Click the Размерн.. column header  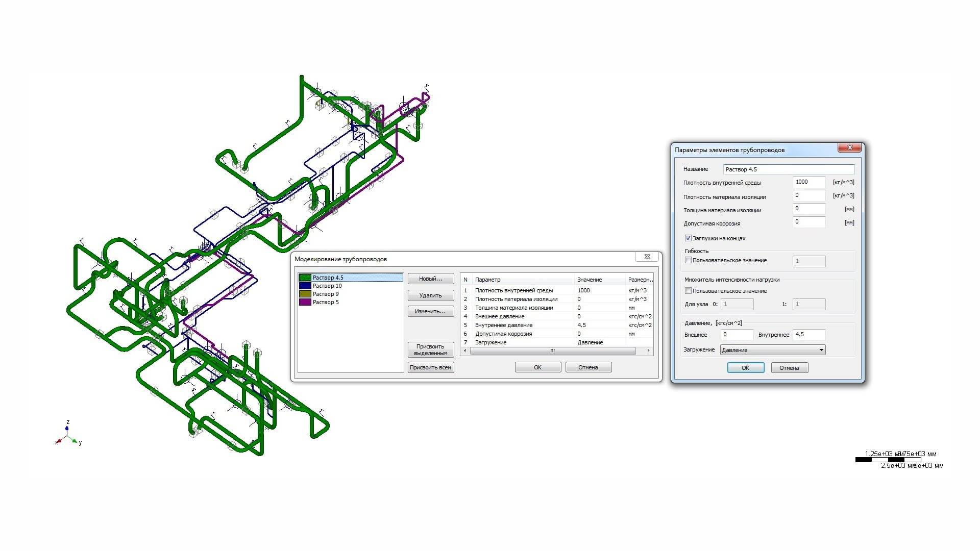pyautogui.click(x=640, y=280)
